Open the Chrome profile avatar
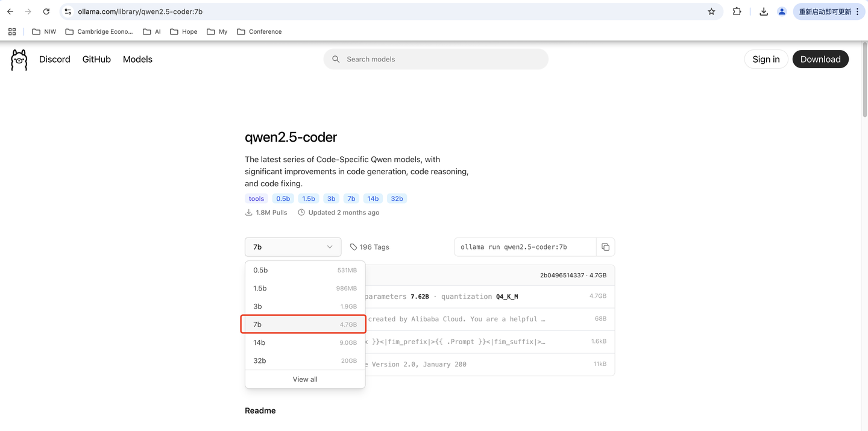Image resolution: width=868 pixels, height=431 pixels. click(782, 11)
